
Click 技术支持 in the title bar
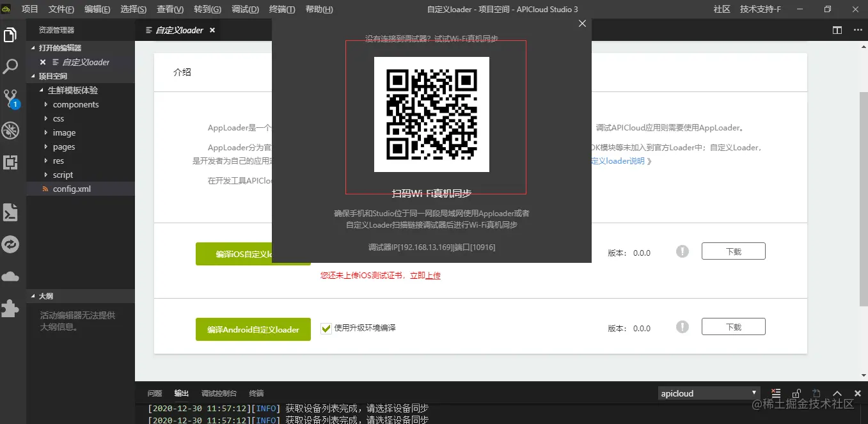[761, 9]
